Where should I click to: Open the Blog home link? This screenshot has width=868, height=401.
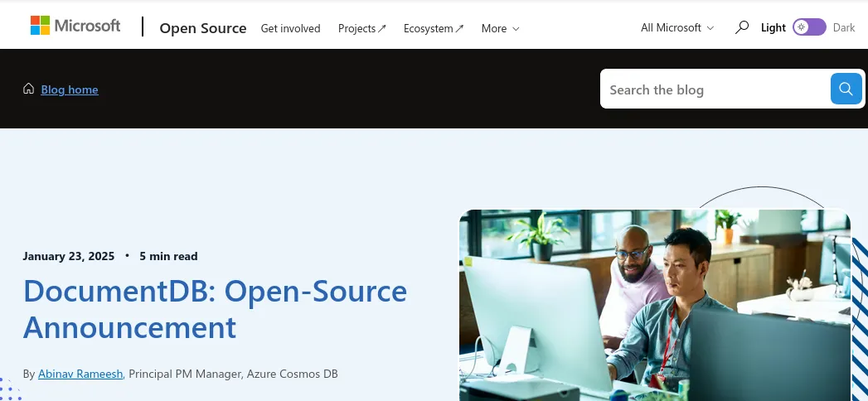pos(70,89)
